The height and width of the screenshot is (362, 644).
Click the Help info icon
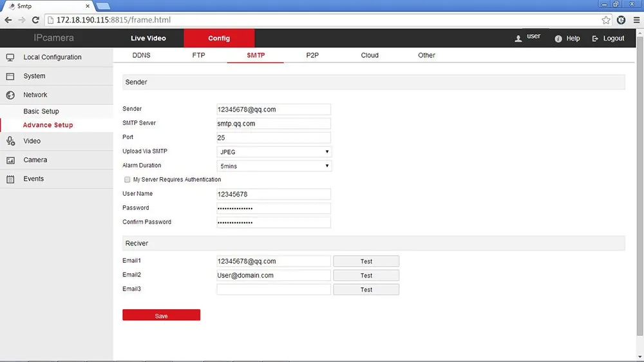click(x=558, y=39)
